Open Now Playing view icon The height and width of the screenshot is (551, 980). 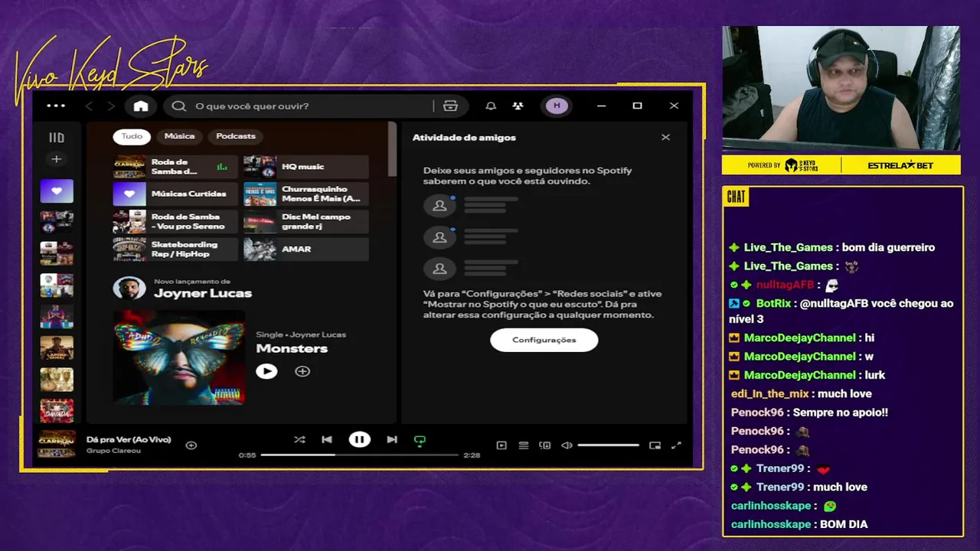click(501, 445)
